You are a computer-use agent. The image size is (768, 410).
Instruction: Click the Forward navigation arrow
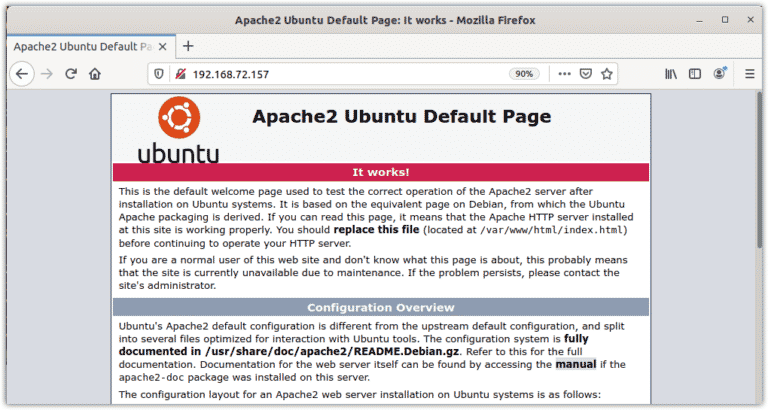pos(47,73)
